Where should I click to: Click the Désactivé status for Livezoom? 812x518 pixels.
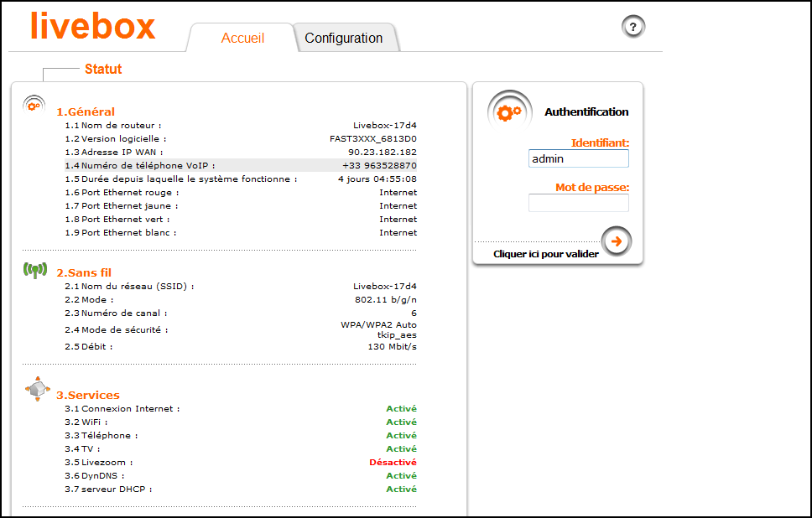click(x=393, y=463)
